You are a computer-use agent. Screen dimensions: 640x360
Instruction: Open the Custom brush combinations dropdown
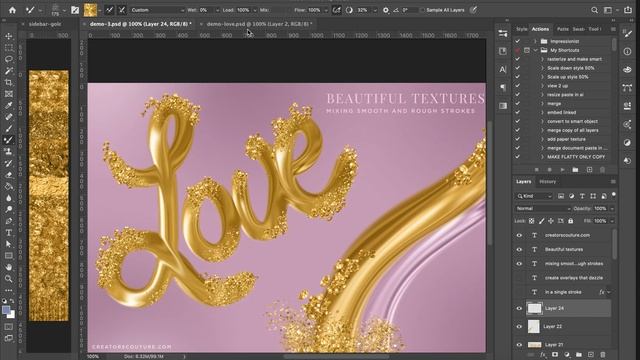tap(157, 10)
